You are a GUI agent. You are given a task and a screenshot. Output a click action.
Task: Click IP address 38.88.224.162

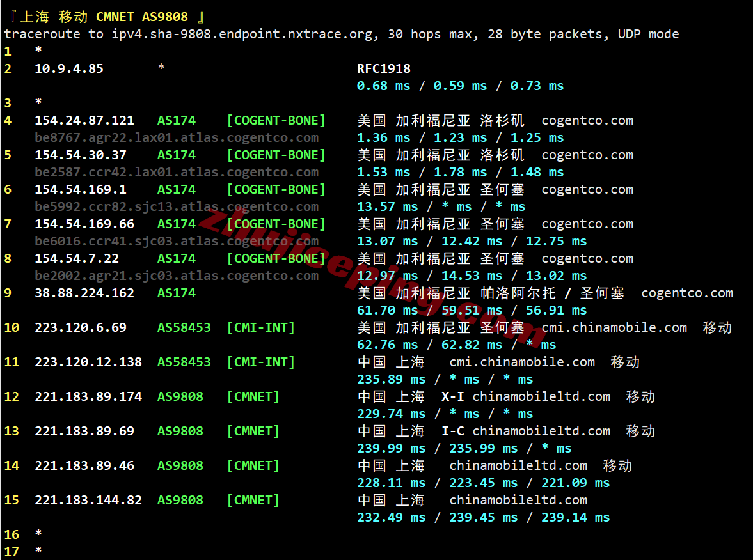click(x=84, y=293)
